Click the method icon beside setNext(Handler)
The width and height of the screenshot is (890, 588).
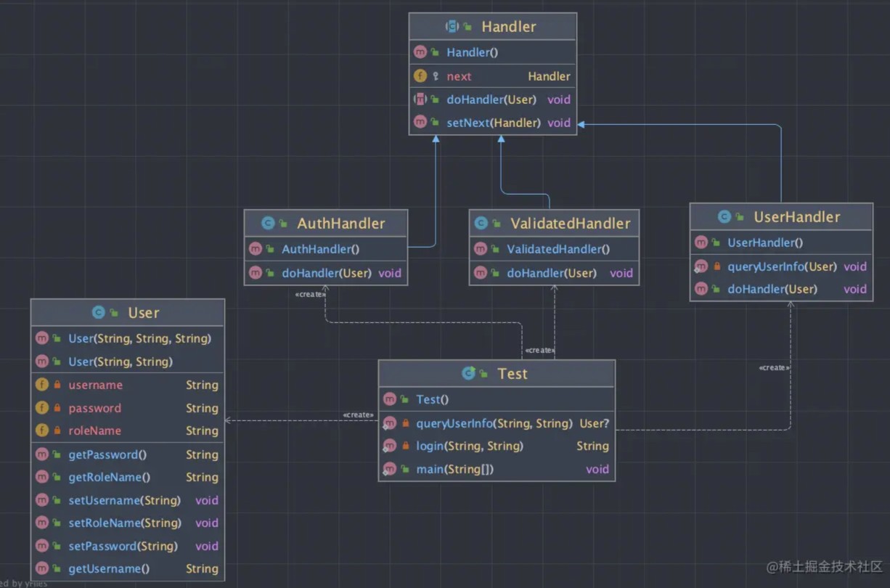tap(420, 123)
